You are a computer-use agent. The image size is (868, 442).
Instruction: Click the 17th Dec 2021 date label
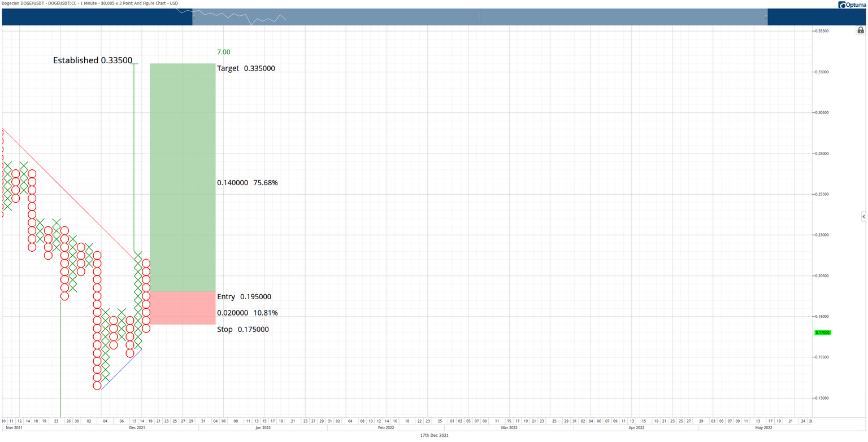click(434, 436)
